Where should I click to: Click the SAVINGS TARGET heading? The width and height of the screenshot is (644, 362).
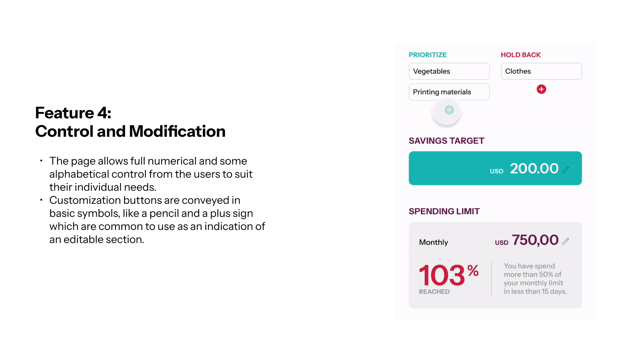446,141
